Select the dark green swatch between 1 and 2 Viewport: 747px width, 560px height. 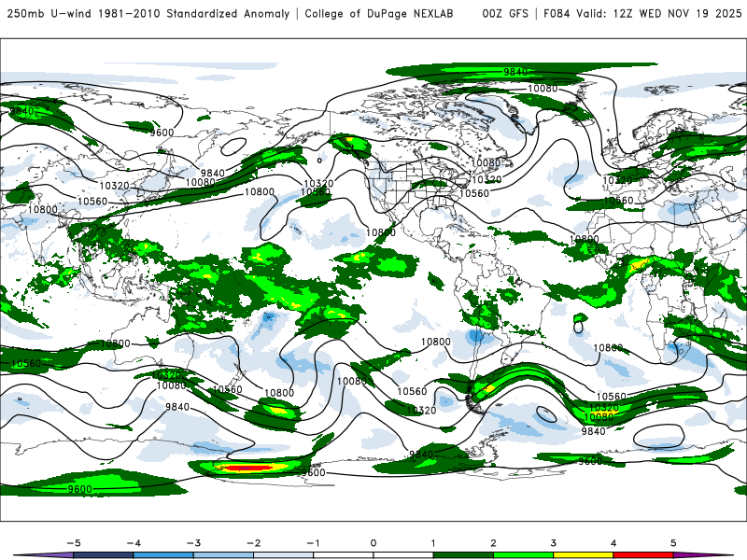point(463,555)
